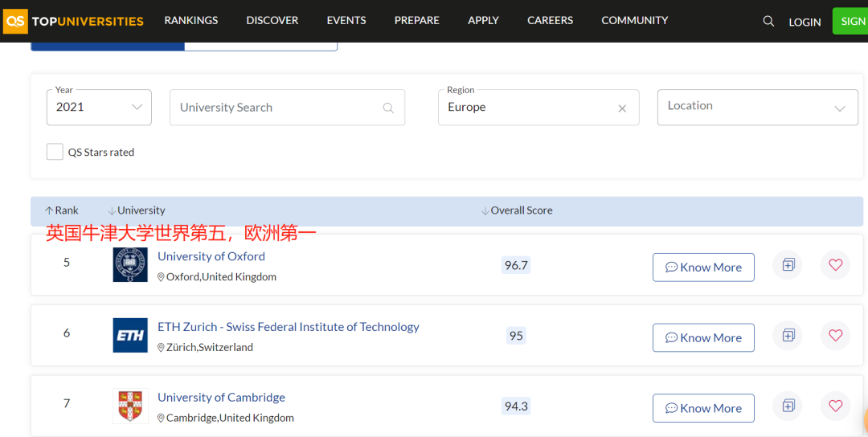This screenshot has height=437, width=868.
Task: Click Know More for University of Oxford
Action: [703, 268]
